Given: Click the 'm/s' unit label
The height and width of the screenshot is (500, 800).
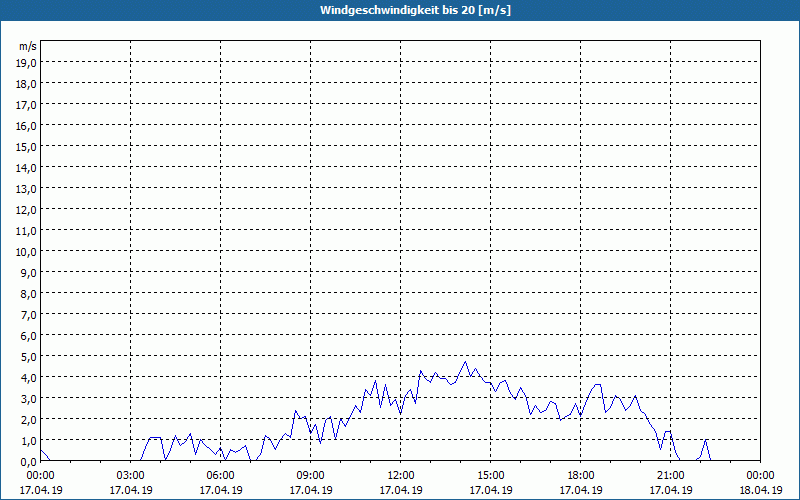Looking at the screenshot, I should click(x=28, y=46).
